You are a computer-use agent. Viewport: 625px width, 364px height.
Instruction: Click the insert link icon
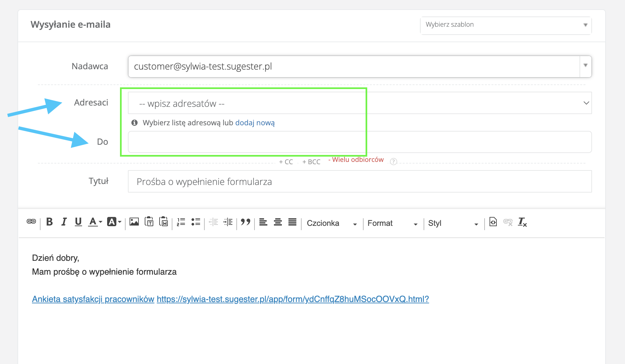(x=31, y=222)
